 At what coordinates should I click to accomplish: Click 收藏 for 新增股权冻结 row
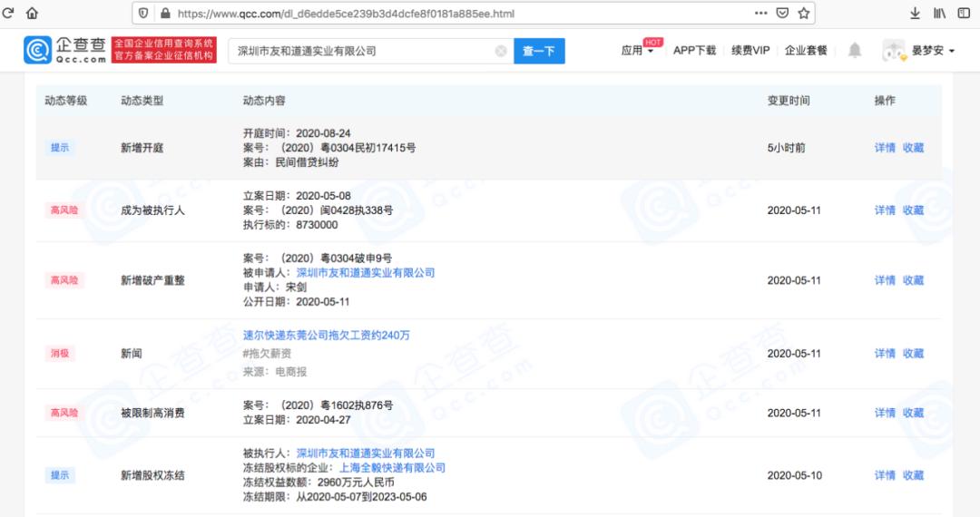[x=913, y=475]
